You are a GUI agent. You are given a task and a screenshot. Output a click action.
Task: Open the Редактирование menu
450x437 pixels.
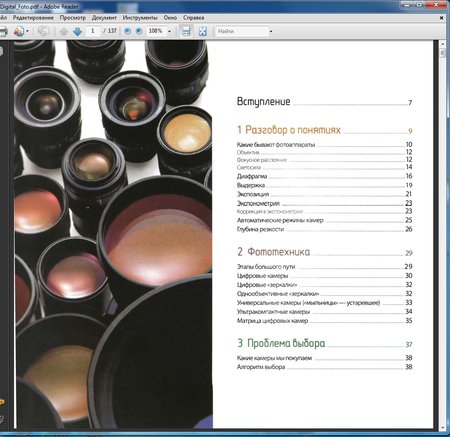click(33, 18)
